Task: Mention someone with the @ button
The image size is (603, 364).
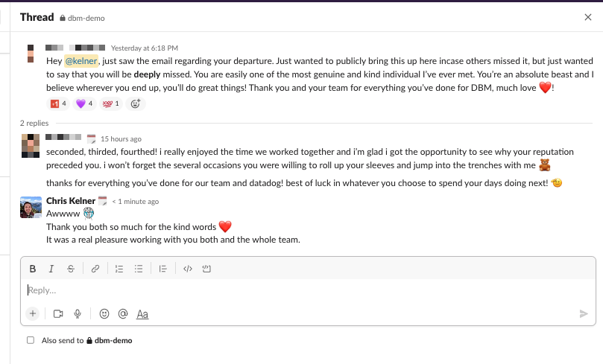Action: (123, 313)
